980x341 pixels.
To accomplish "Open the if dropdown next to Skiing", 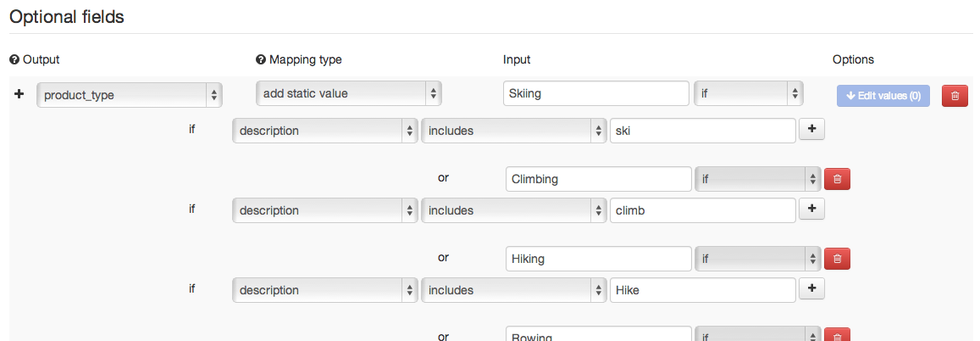I will (749, 93).
